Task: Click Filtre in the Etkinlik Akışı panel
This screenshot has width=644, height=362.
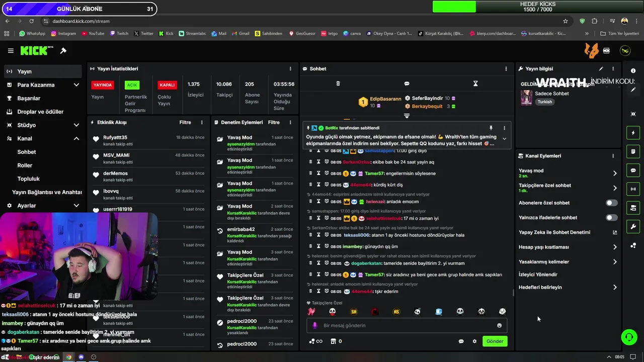Action: (185, 122)
